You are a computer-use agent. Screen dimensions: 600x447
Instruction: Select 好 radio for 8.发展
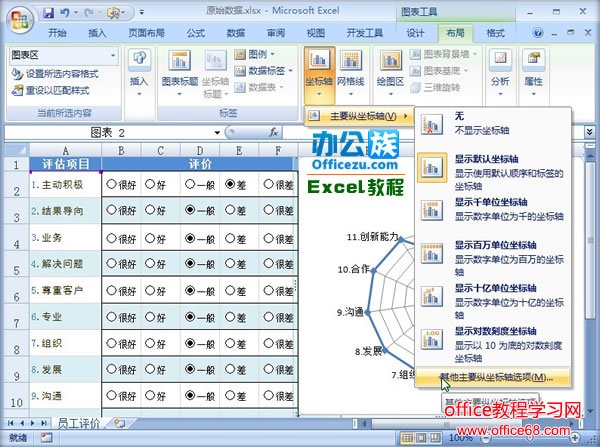coord(150,369)
